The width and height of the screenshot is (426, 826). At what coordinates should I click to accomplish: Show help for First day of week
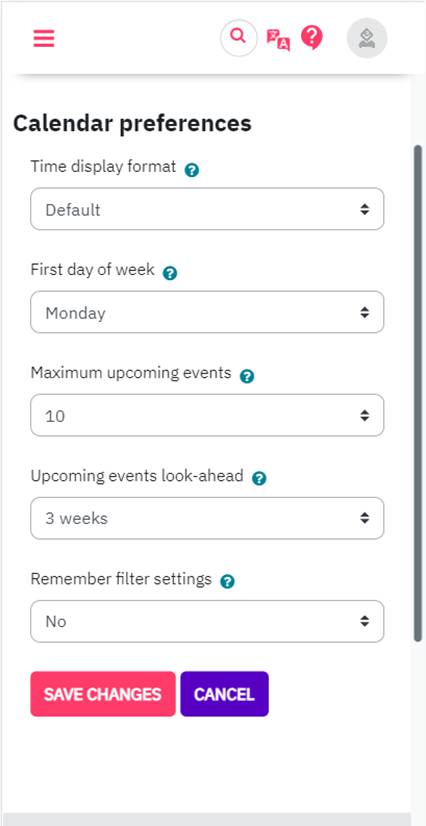(170, 273)
